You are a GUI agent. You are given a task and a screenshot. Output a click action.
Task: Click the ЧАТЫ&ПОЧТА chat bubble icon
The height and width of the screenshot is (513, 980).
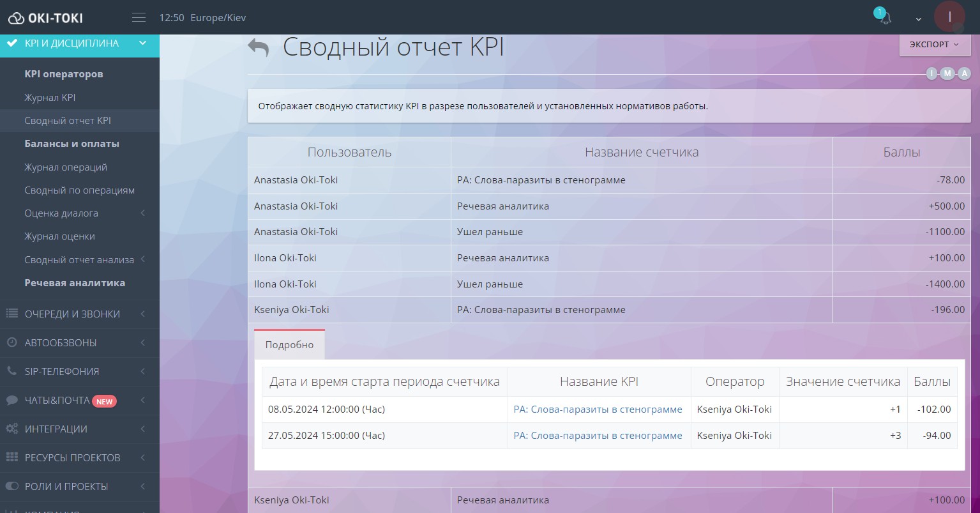click(x=11, y=401)
